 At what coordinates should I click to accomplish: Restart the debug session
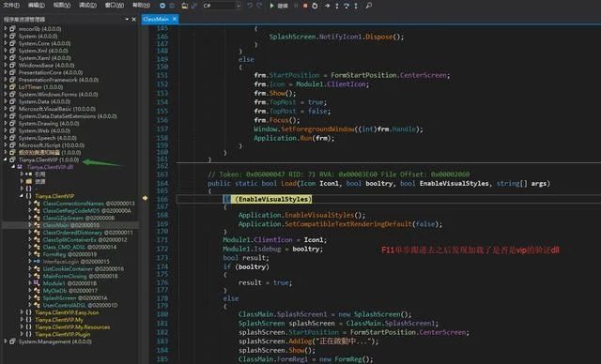tap(315, 6)
